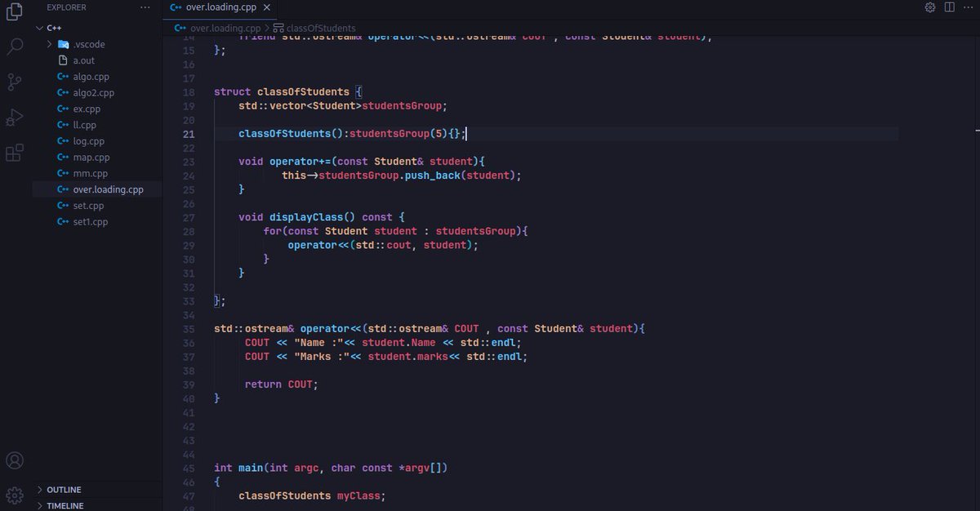
Task: Click the struct symbol icon in breadcrumbs
Action: click(278, 28)
